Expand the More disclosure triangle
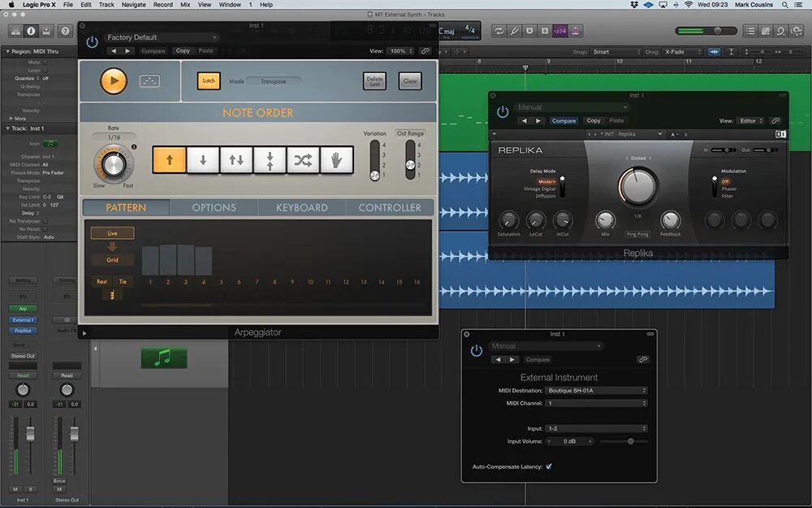The width and height of the screenshot is (812, 508). (11, 119)
